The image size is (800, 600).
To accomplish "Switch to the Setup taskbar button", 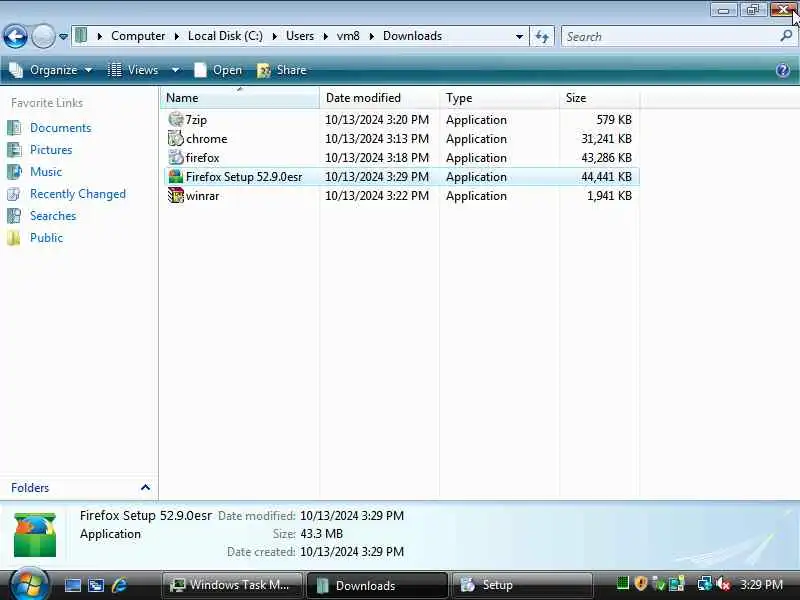I will point(522,585).
